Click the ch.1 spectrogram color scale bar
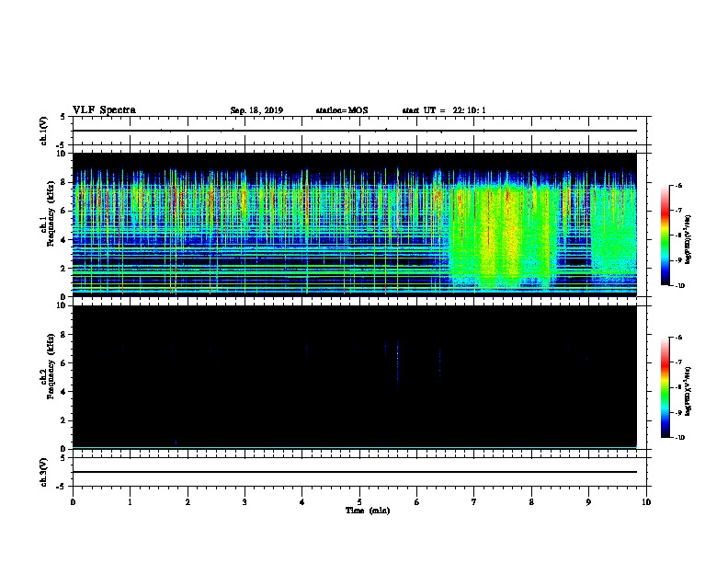The width and height of the screenshot is (728, 563). click(x=665, y=236)
